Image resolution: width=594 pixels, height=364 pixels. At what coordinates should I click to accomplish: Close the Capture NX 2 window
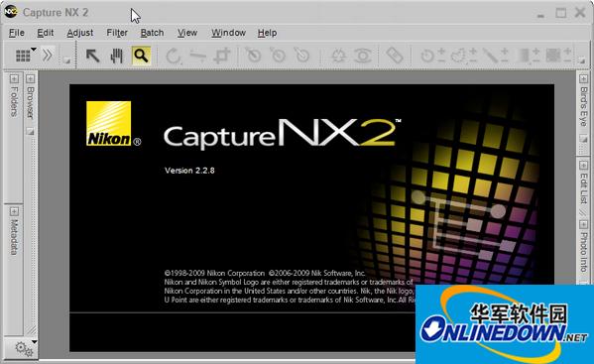[x=580, y=13]
